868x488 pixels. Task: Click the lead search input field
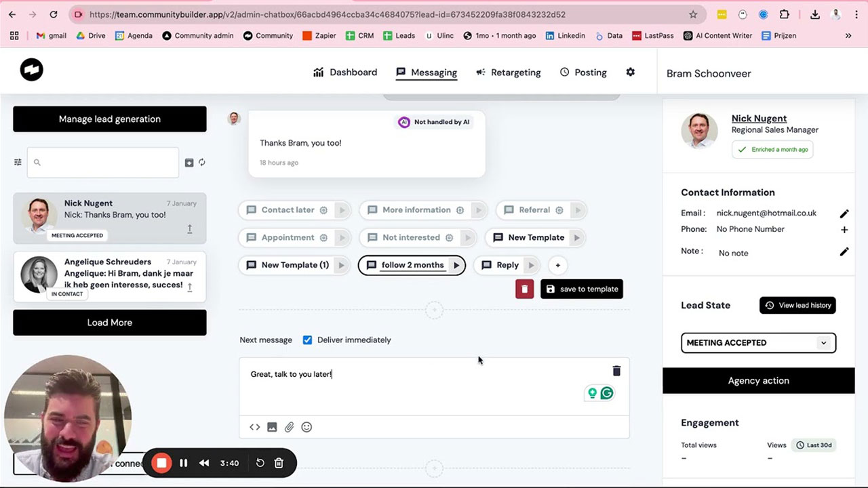click(x=103, y=163)
